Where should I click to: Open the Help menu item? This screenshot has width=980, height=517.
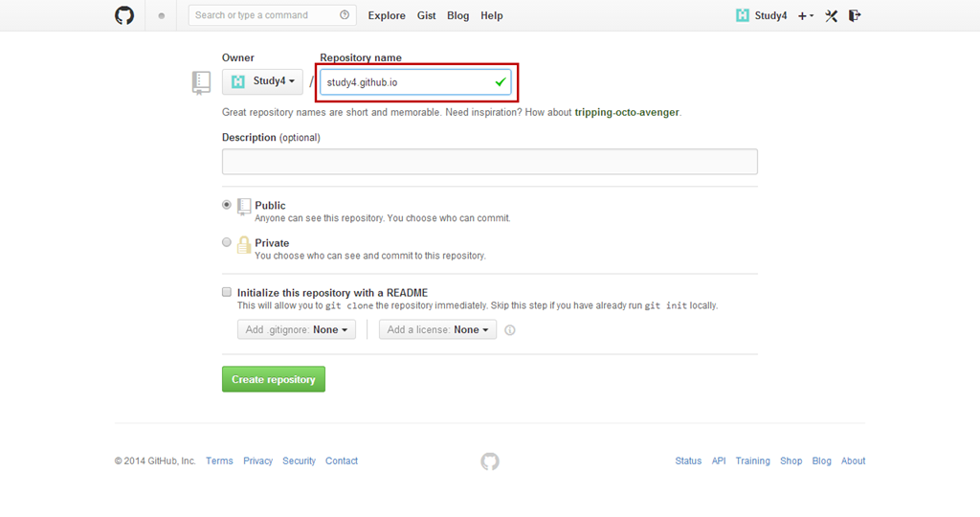pyautogui.click(x=491, y=15)
